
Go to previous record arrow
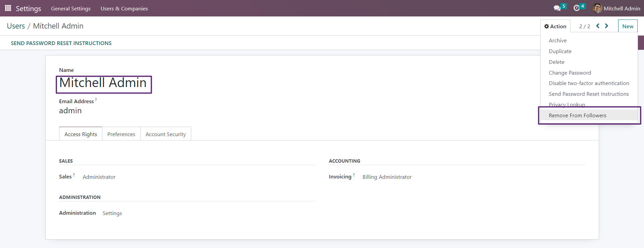coord(598,26)
